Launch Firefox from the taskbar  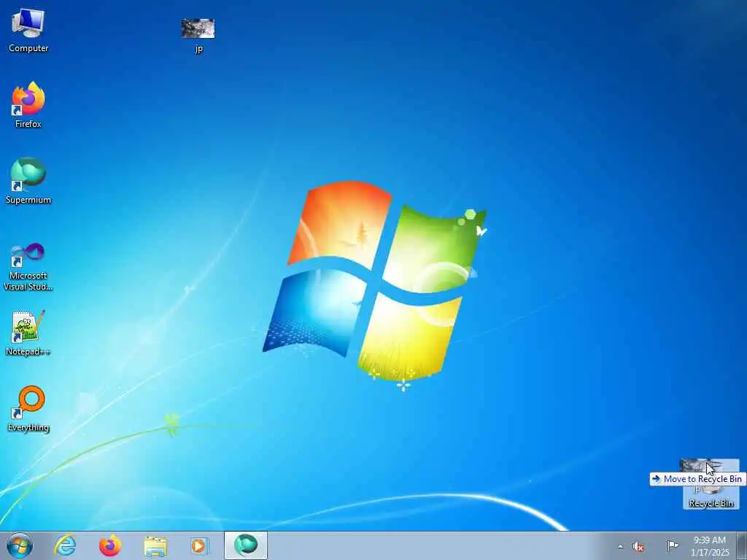click(110, 545)
